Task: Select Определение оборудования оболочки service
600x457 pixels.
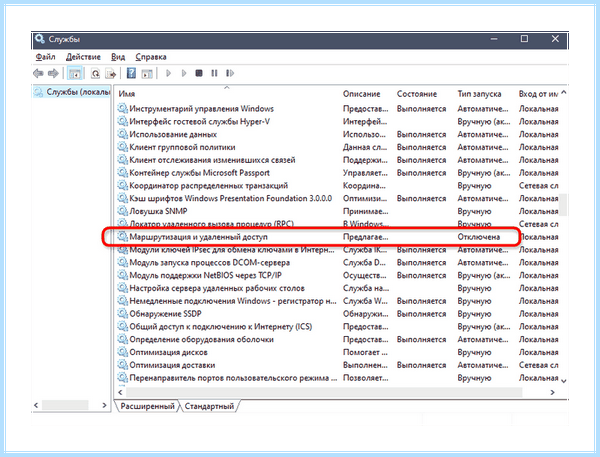Action: coord(201,339)
